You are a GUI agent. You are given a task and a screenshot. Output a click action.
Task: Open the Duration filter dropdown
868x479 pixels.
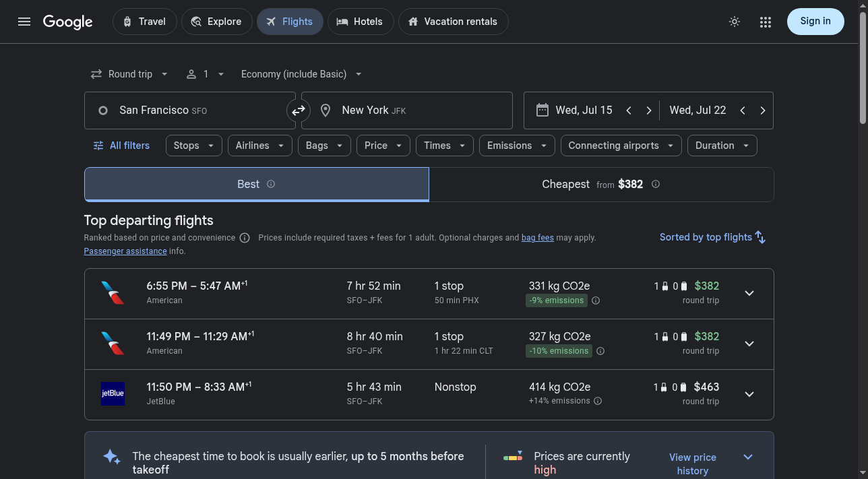(x=722, y=146)
